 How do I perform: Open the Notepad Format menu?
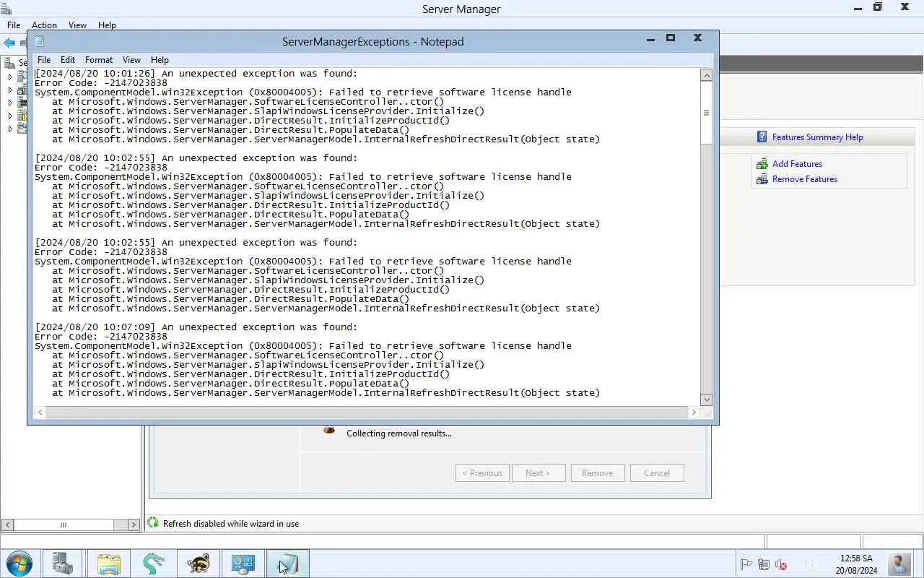click(99, 60)
